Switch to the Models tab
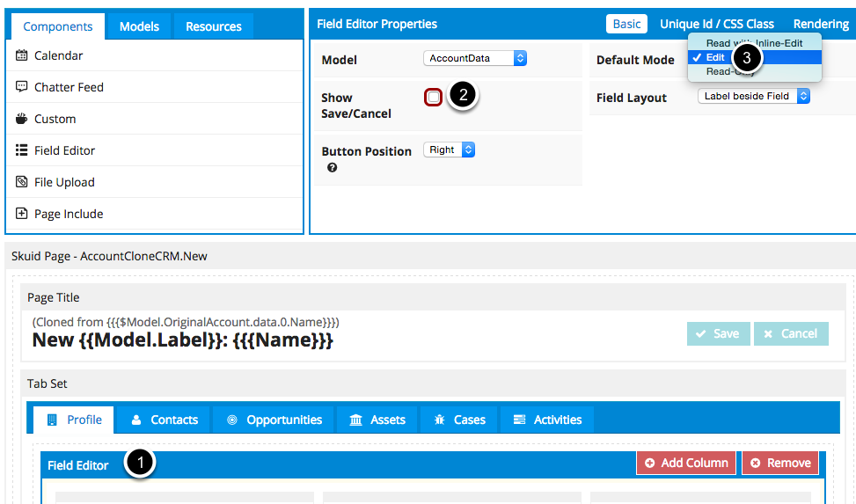 pyautogui.click(x=139, y=26)
